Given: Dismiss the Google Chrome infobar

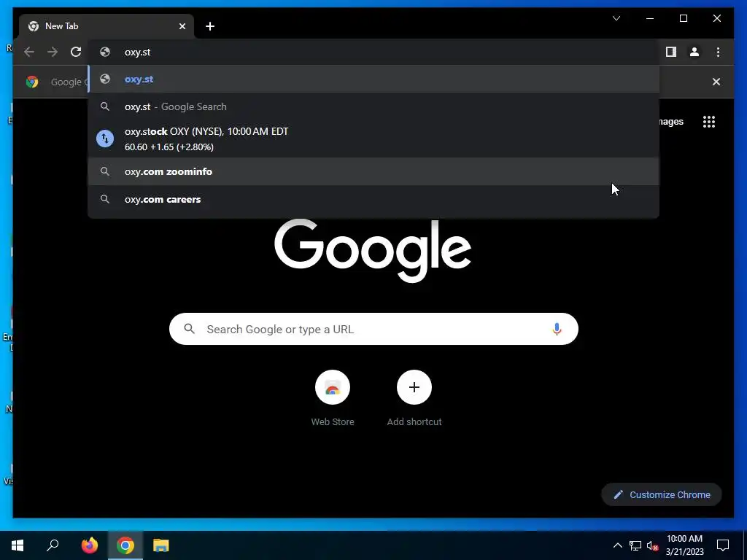Looking at the screenshot, I should click(x=716, y=82).
